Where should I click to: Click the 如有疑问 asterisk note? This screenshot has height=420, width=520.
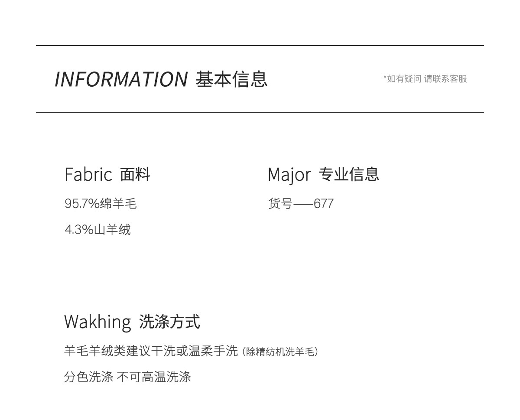pos(402,79)
